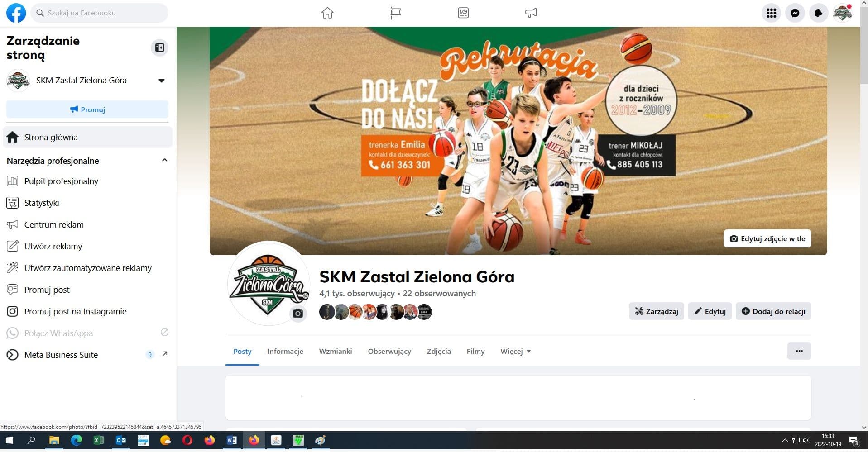
Task: Click Edytuj zdjęcie w tle button
Action: pos(767,238)
